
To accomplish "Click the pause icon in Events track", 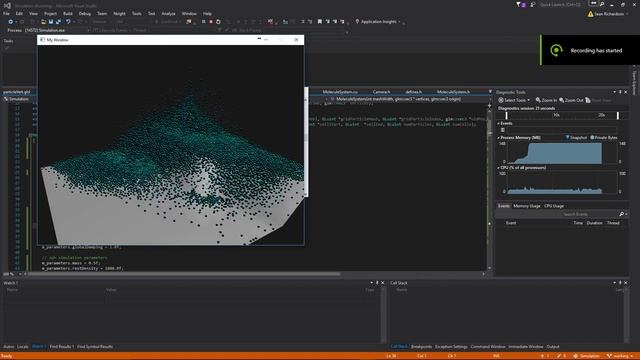I will click(502, 130).
